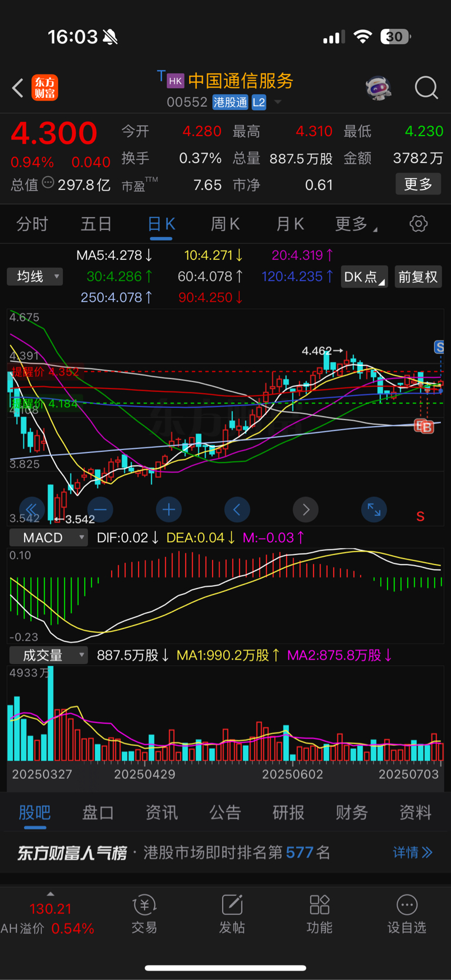Viewport: 451px width, 980px height.
Task: Tap the red S signal at chart bottom
Action: [x=420, y=516]
